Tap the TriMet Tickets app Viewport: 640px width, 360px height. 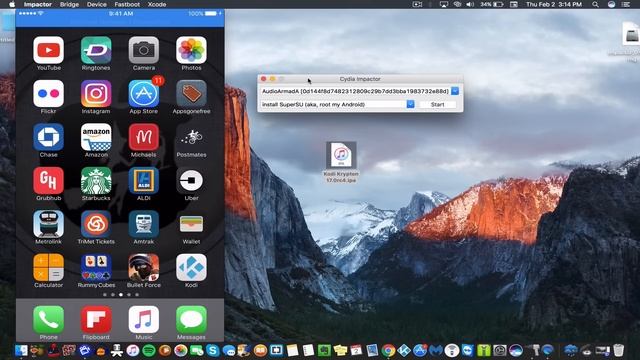click(x=96, y=224)
